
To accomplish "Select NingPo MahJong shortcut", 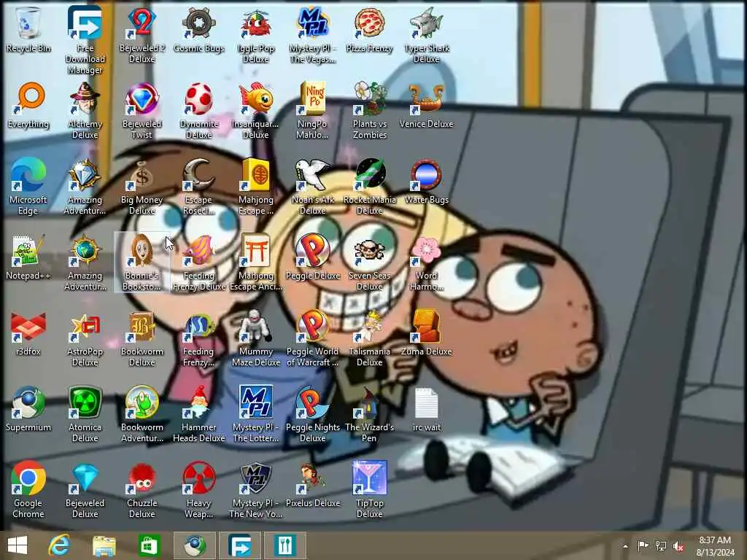I will (312, 111).
